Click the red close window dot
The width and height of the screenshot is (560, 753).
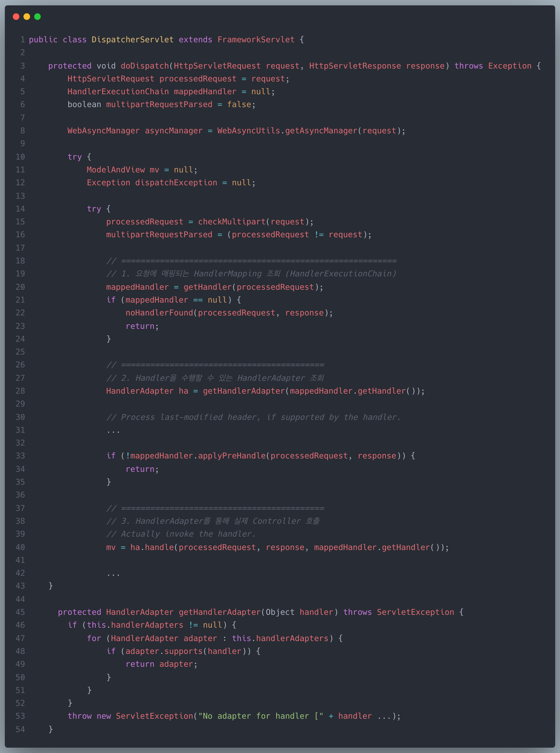pyautogui.click(x=16, y=17)
